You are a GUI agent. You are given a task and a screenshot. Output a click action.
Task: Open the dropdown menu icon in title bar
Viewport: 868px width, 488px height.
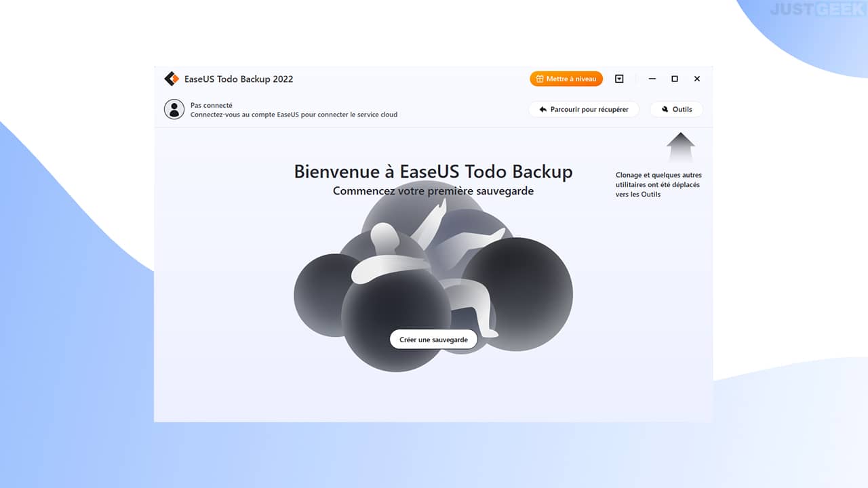click(x=619, y=79)
